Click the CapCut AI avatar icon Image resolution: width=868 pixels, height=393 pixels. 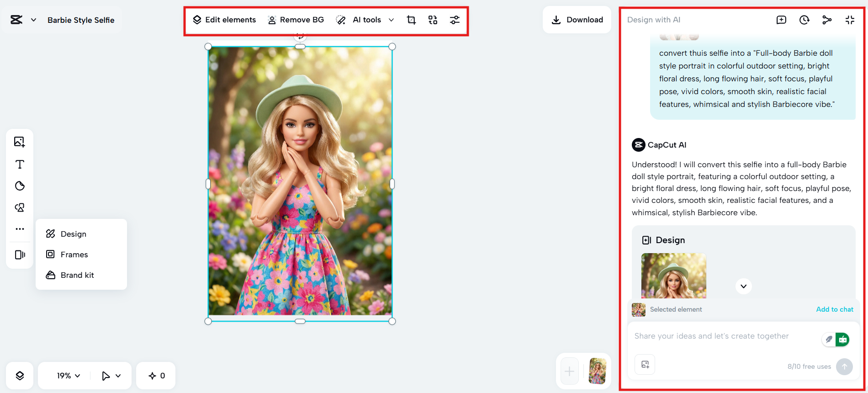pyautogui.click(x=638, y=145)
